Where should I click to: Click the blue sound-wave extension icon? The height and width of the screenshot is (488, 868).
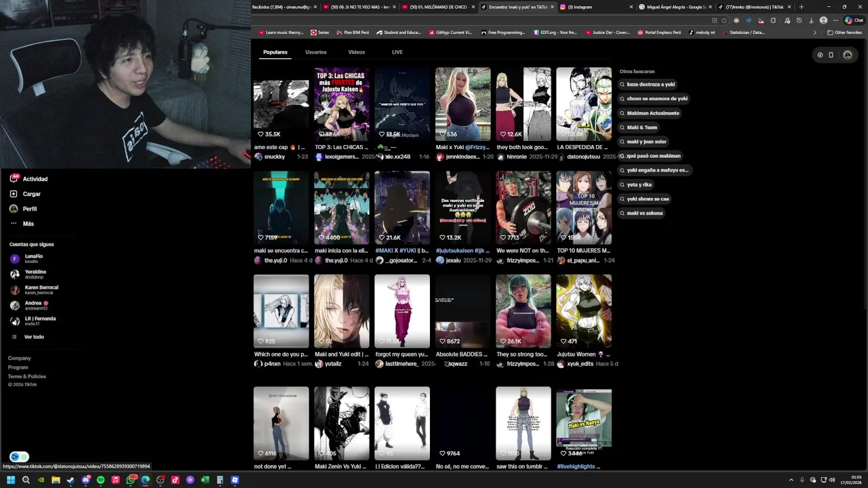pyautogui.click(x=749, y=20)
